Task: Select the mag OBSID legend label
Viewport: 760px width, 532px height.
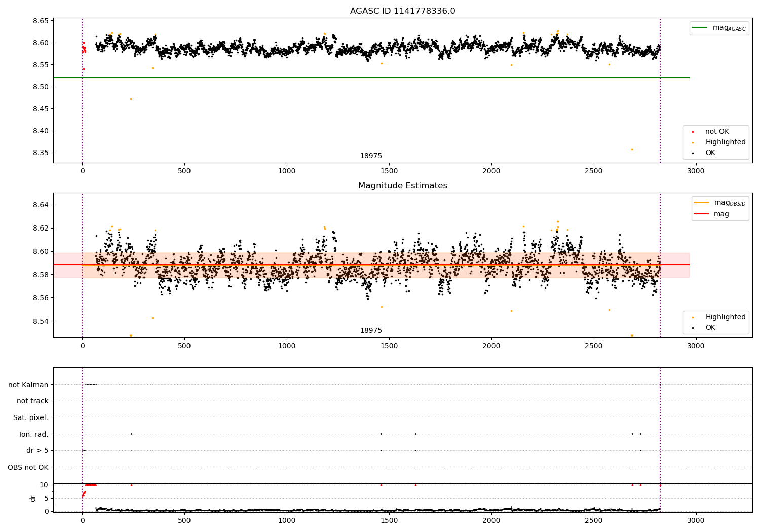Action: tap(730, 203)
